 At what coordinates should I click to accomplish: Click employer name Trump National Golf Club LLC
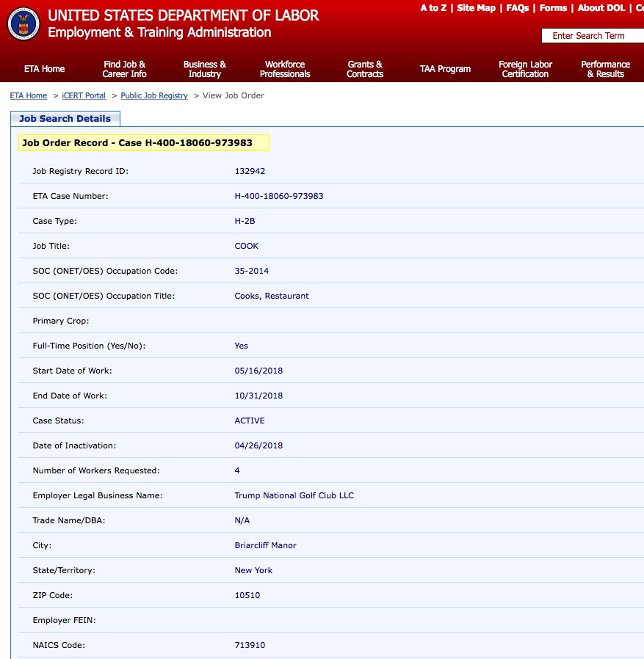[x=294, y=495]
